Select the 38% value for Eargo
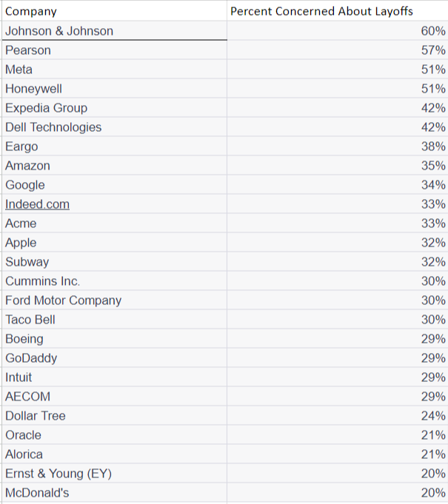 point(432,147)
